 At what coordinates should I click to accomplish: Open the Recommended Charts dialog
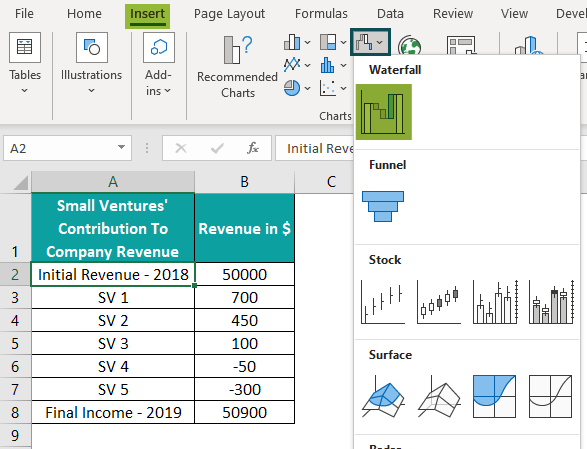(x=237, y=67)
